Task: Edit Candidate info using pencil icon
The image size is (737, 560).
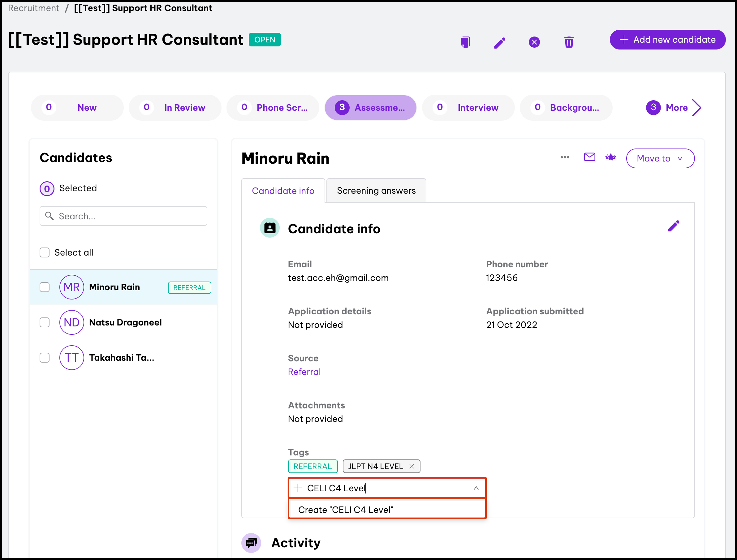Action: (673, 226)
